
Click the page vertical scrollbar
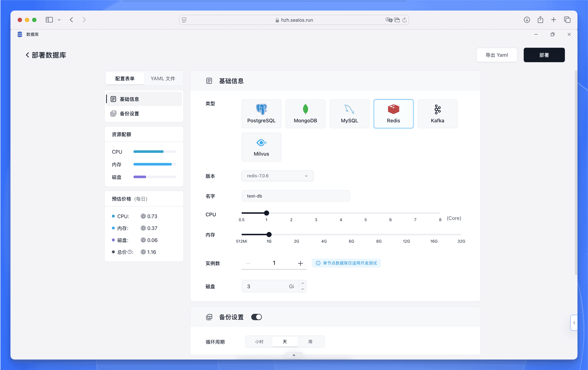pyautogui.click(x=576, y=173)
